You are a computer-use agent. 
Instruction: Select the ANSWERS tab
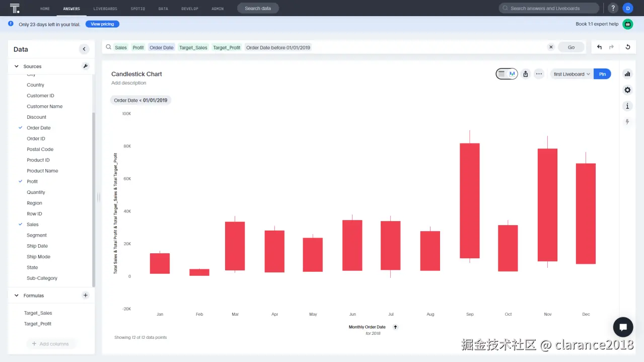[x=71, y=9]
